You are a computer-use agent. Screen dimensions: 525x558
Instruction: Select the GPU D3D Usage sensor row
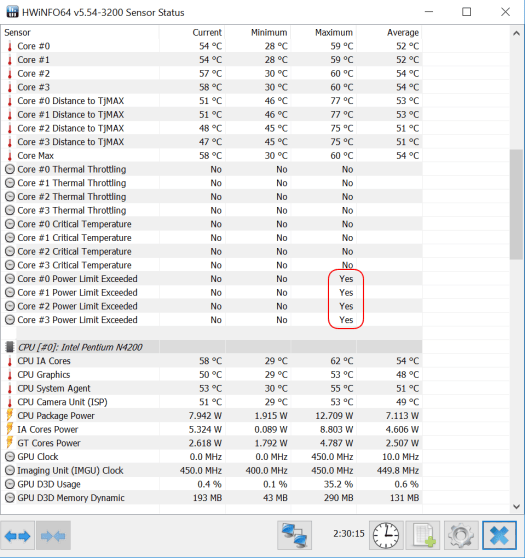tap(213, 484)
